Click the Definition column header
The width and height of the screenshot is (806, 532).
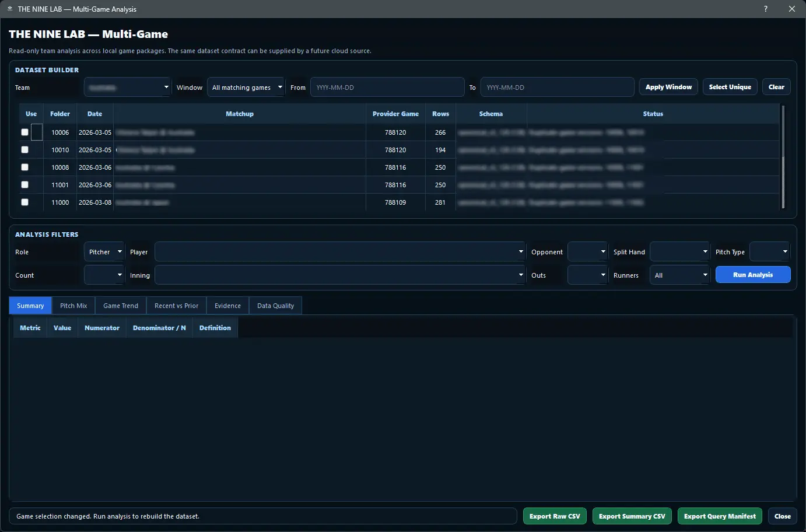pyautogui.click(x=215, y=328)
